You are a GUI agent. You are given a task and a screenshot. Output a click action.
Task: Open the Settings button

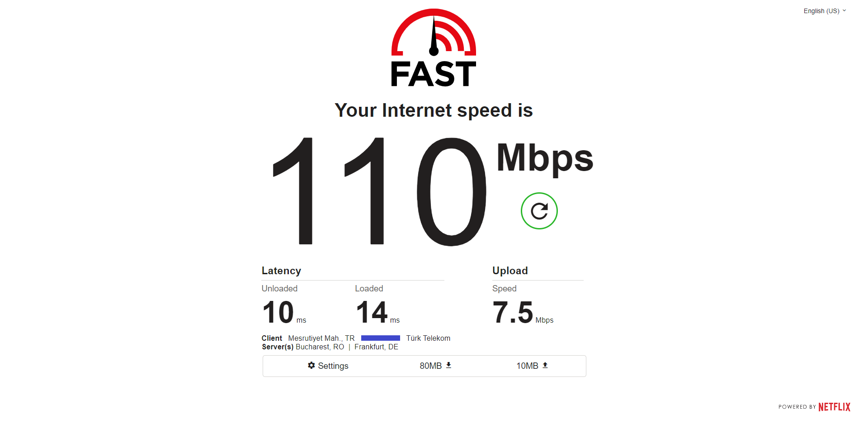click(328, 366)
